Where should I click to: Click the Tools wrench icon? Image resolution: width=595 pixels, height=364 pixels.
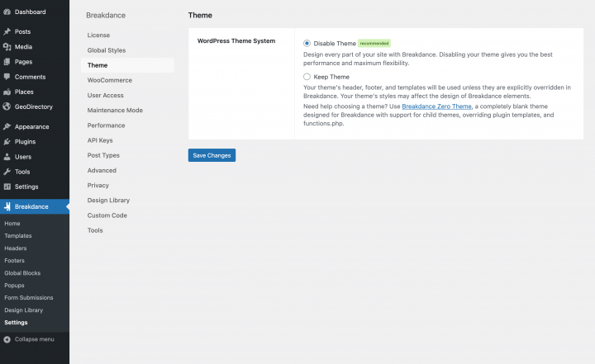[7, 172]
